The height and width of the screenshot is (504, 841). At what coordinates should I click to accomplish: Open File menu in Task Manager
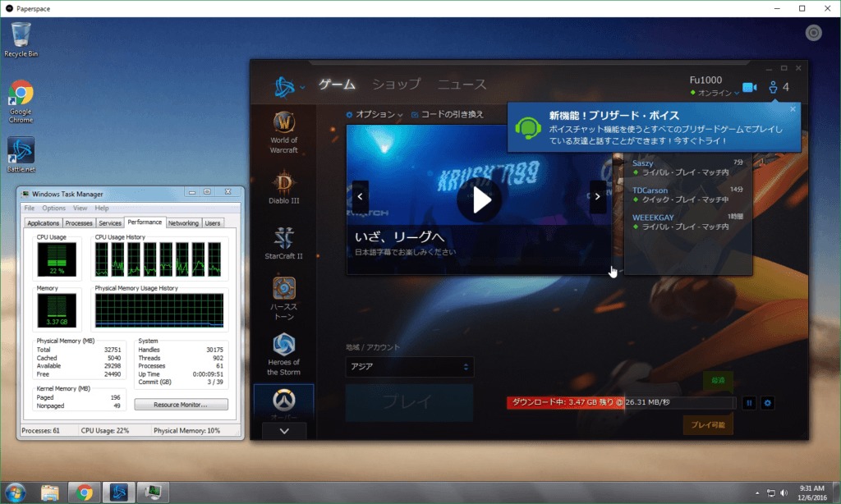pyautogui.click(x=30, y=208)
